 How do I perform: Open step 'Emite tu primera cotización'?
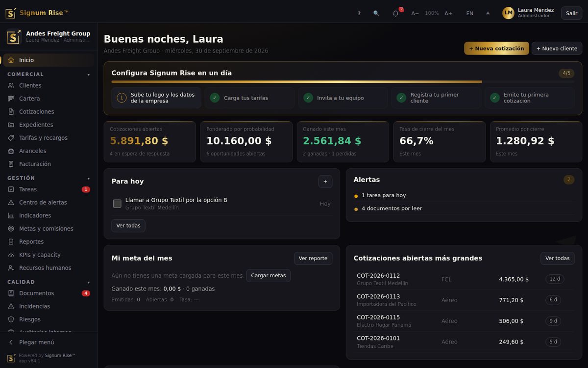[x=530, y=98]
